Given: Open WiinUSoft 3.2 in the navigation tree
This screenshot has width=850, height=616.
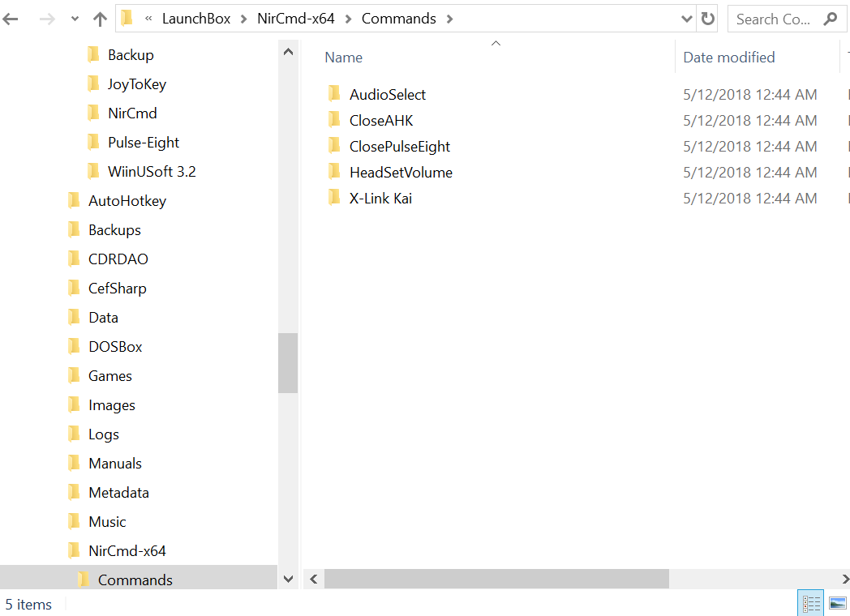Looking at the screenshot, I should (x=152, y=173).
